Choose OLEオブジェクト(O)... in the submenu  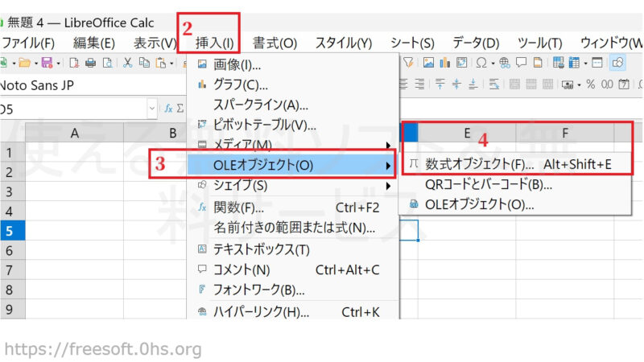[x=516, y=204]
